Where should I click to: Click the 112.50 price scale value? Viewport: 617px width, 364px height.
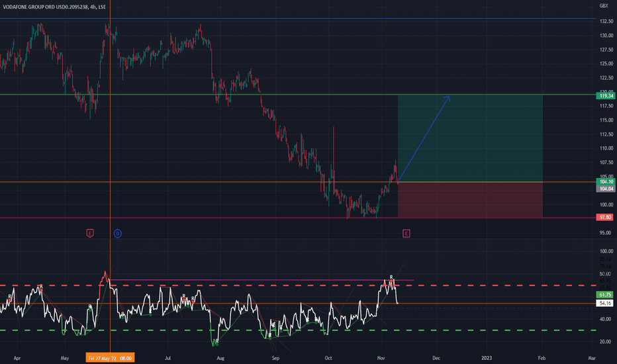point(606,134)
